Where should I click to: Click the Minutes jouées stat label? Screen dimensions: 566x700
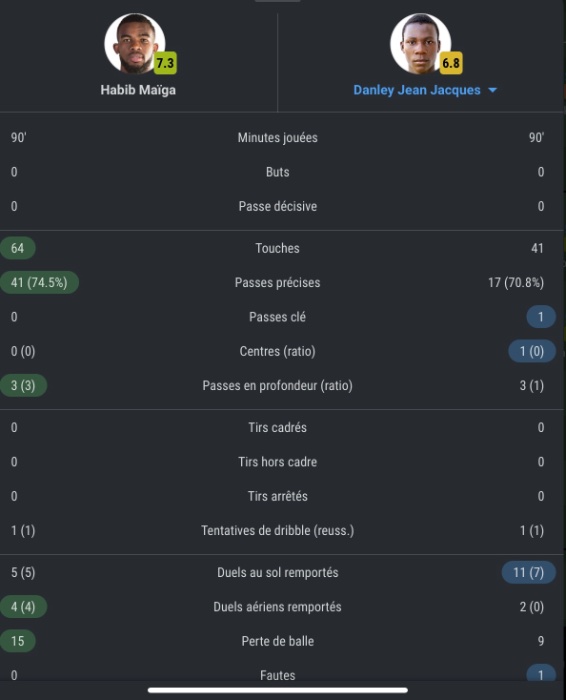point(278,138)
